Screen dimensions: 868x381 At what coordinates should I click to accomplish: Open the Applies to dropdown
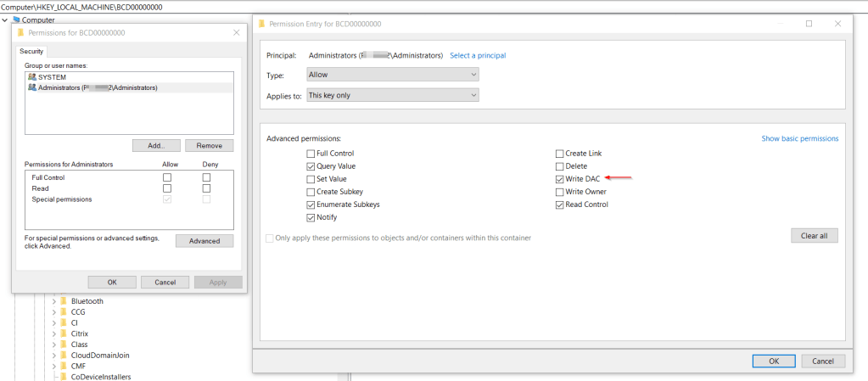(392, 95)
